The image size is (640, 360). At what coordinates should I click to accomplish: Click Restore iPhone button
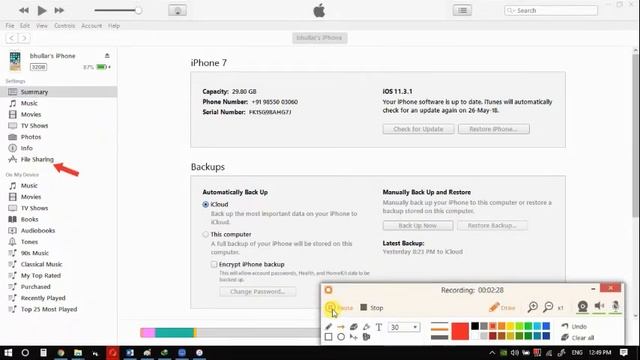pyautogui.click(x=493, y=129)
